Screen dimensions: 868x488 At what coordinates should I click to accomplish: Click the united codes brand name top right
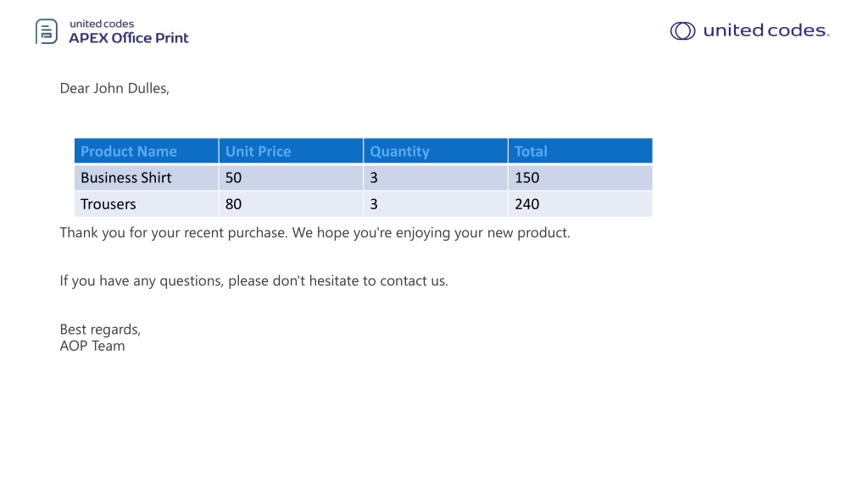tap(766, 30)
